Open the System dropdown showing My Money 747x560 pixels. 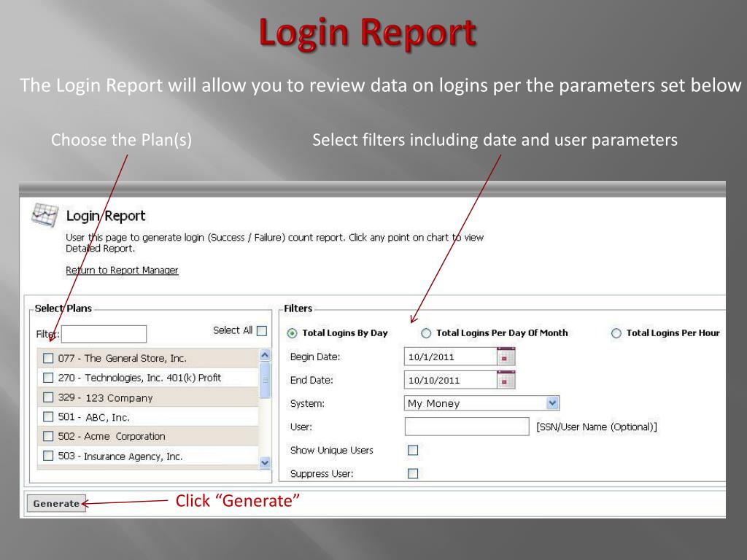click(552, 402)
